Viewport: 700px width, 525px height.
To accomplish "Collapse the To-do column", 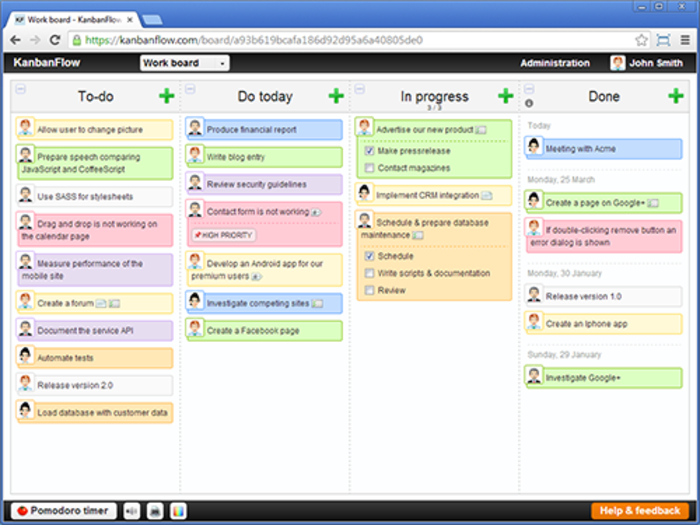I will point(22,89).
